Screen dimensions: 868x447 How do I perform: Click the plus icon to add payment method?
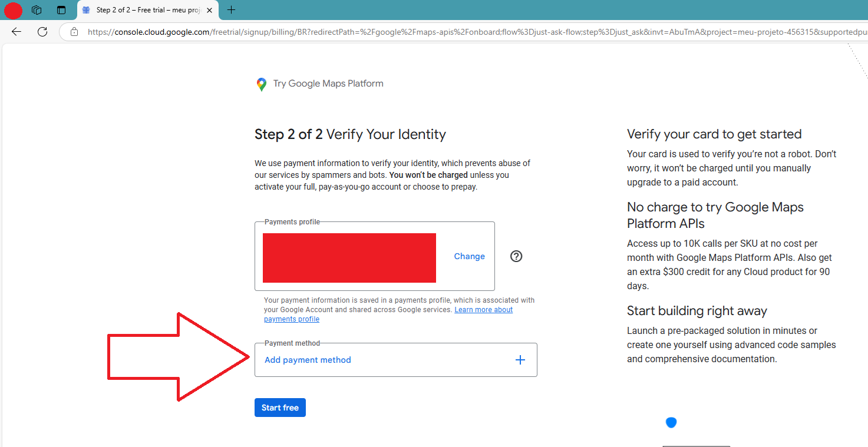point(520,359)
